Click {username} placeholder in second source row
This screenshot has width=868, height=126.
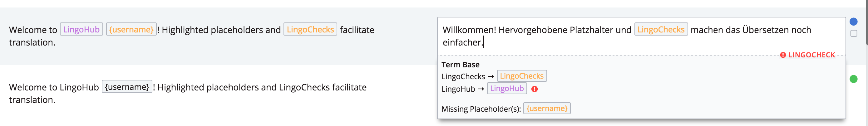click(x=127, y=87)
